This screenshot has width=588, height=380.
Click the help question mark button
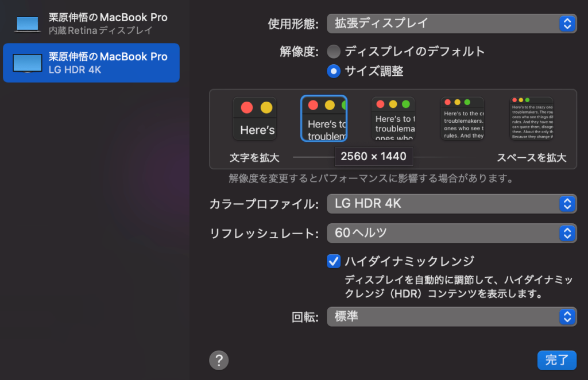click(x=219, y=360)
